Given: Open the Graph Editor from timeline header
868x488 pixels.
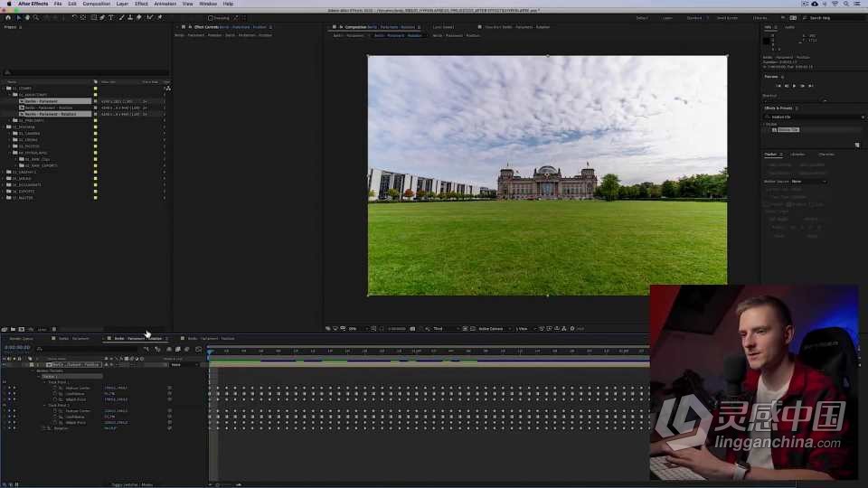Looking at the screenshot, I should 199,349.
